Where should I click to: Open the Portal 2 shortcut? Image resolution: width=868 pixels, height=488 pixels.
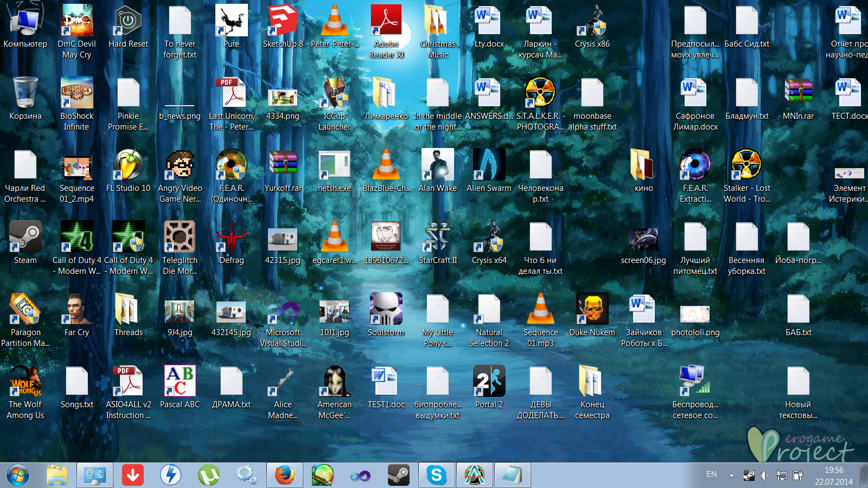pos(489,387)
